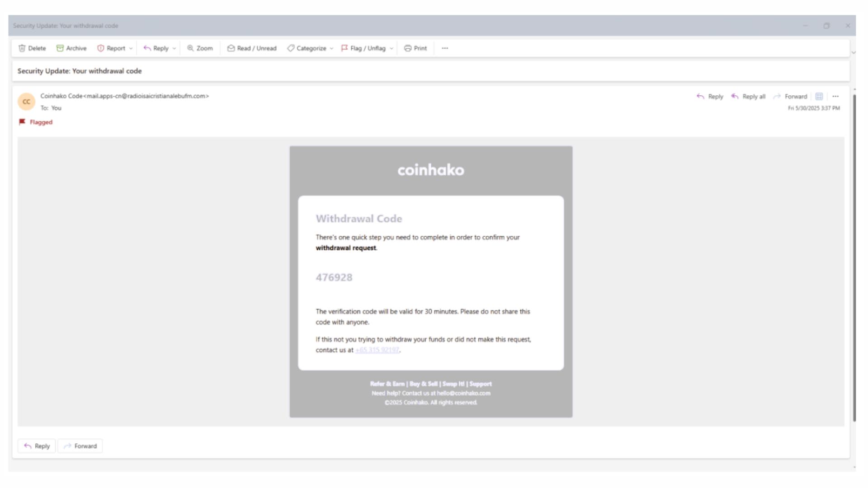Screen dimensions: 868x488
Task: Archive this email using the Archive icon
Action: point(60,48)
